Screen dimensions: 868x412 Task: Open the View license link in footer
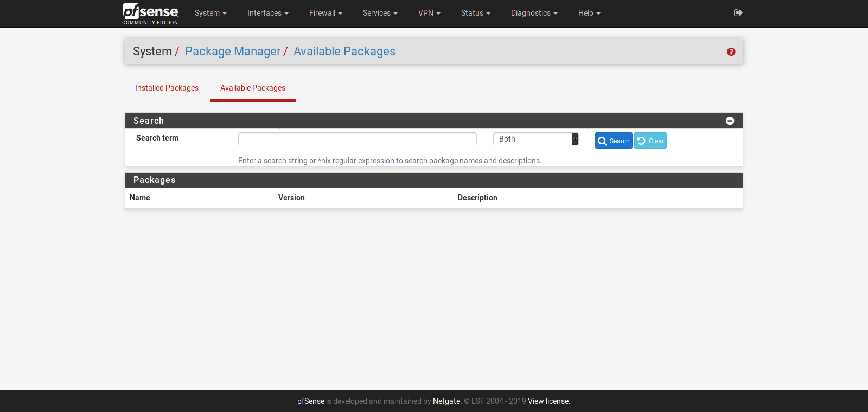click(x=548, y=401)
